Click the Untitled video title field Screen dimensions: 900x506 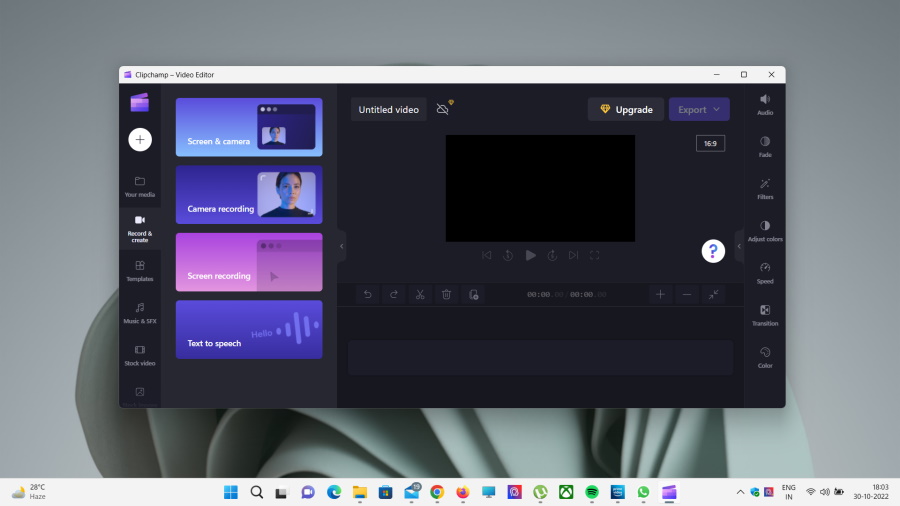[389, 109]
